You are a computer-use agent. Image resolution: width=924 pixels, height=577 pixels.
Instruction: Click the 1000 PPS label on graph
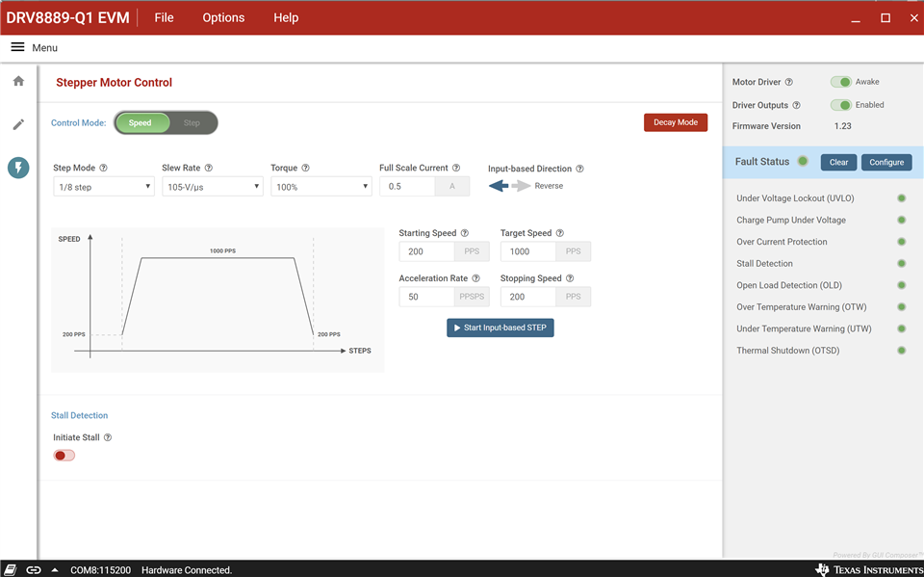click(222, 250)
